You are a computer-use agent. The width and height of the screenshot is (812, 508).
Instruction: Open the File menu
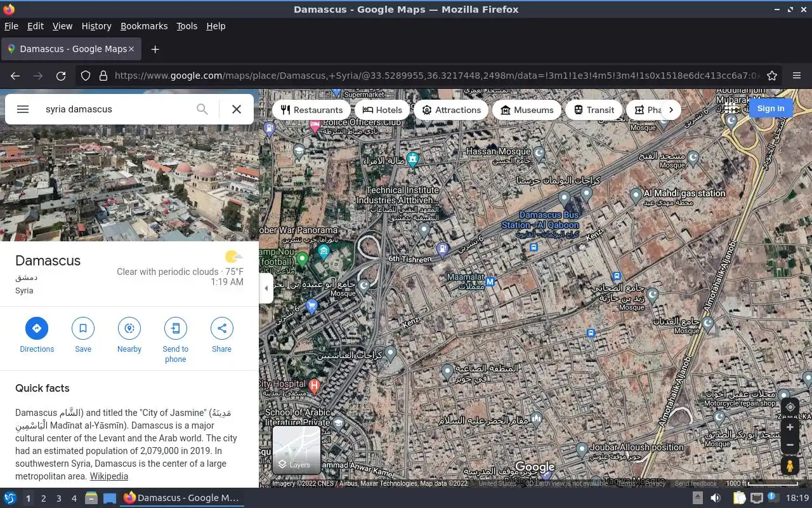click(x=11, y=26)
